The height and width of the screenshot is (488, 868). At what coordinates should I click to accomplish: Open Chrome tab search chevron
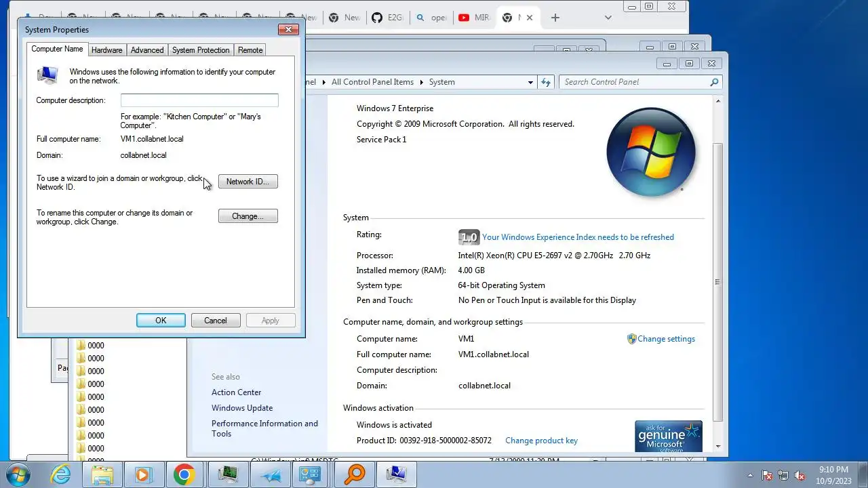[608, 18]
